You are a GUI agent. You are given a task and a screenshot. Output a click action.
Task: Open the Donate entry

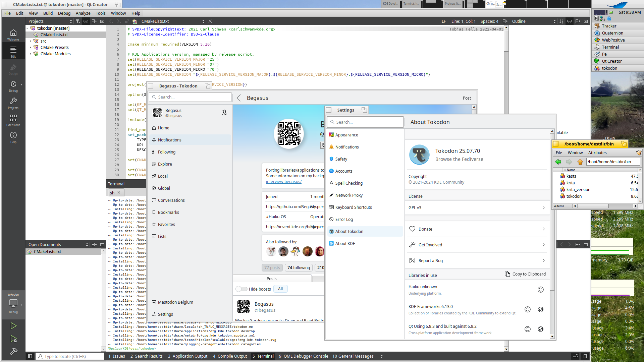tap(477, 229)
